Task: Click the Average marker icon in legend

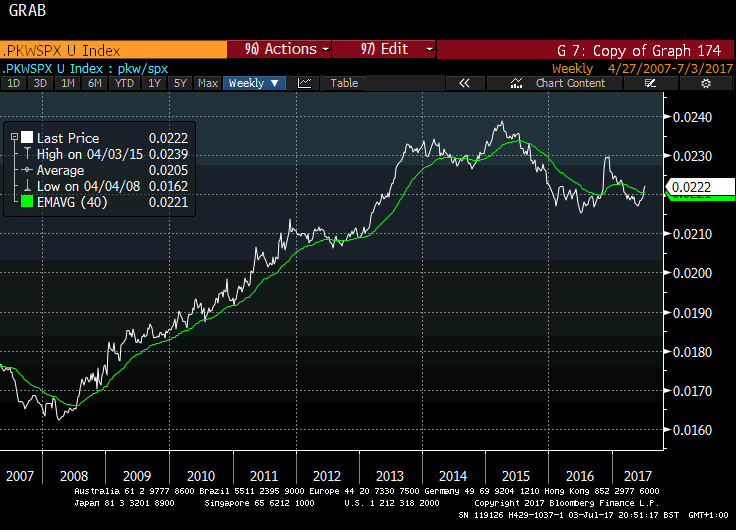Action: click(x=27, y=170)
